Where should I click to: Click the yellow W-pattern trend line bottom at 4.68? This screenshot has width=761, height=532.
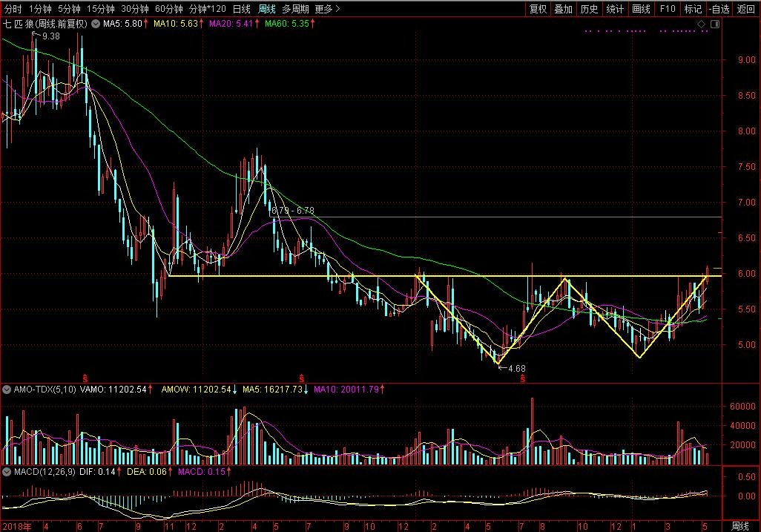click(x=498, y=363)
